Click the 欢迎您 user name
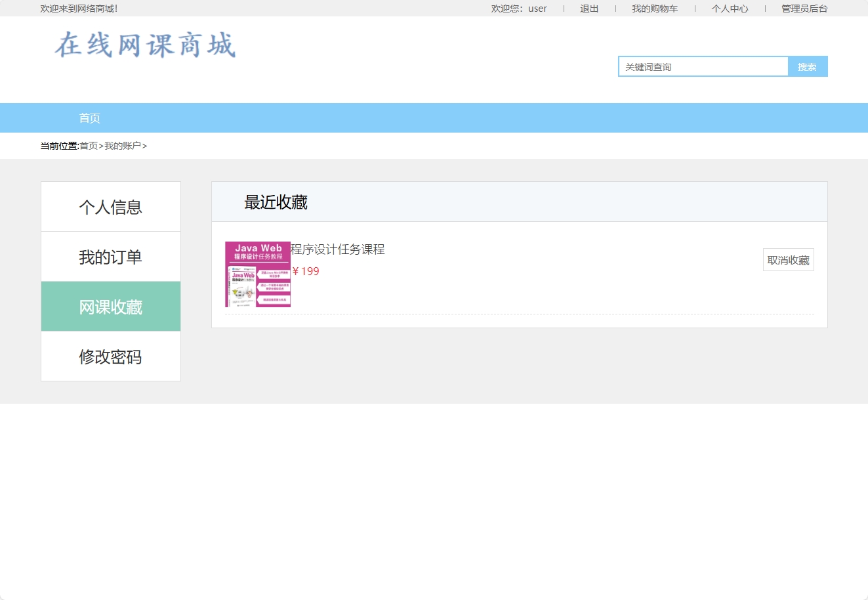This screenshot has height=600, width=868. [x=537, y=9]
